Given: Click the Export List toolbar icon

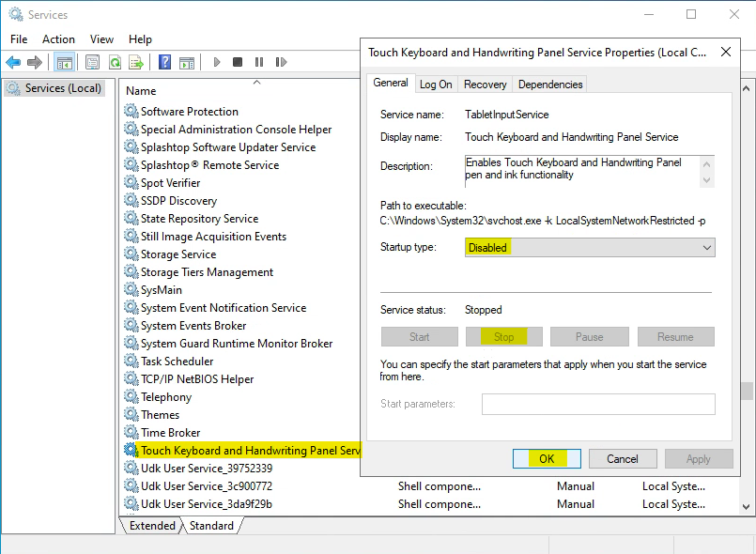Looking at the screenshot, I should click(136, 63).
